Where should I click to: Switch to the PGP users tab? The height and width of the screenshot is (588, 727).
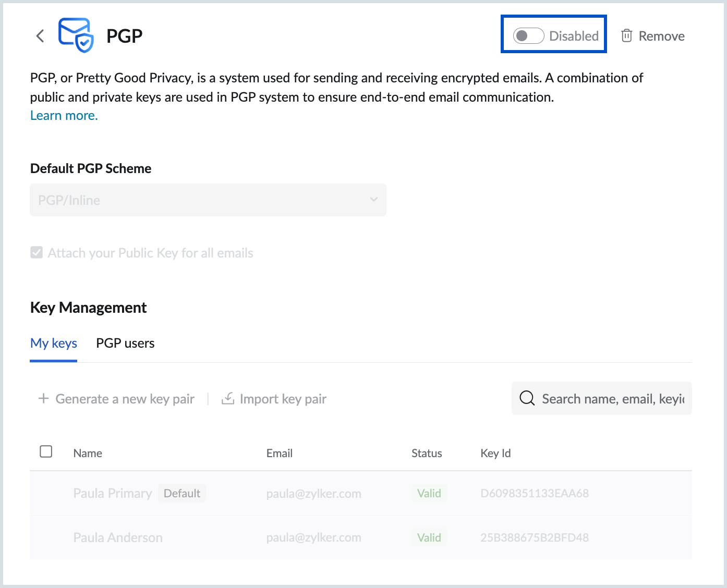[125, 344]
